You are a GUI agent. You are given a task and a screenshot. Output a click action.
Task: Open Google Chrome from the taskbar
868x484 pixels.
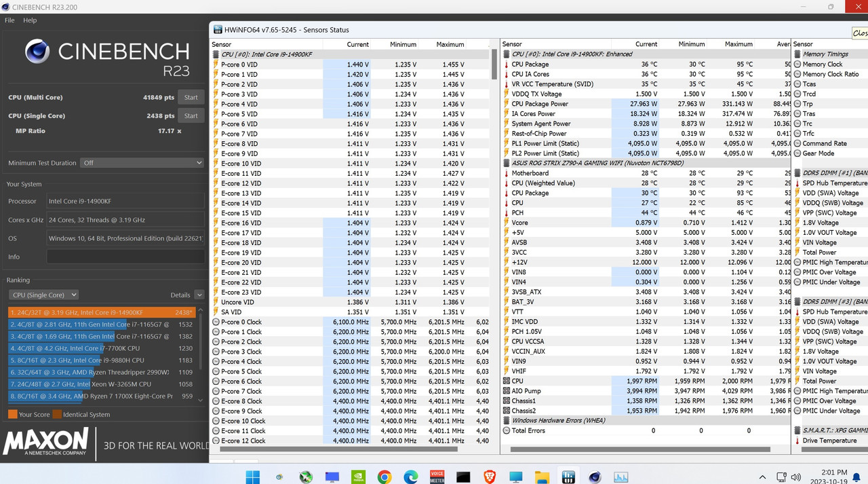[384, 477]
